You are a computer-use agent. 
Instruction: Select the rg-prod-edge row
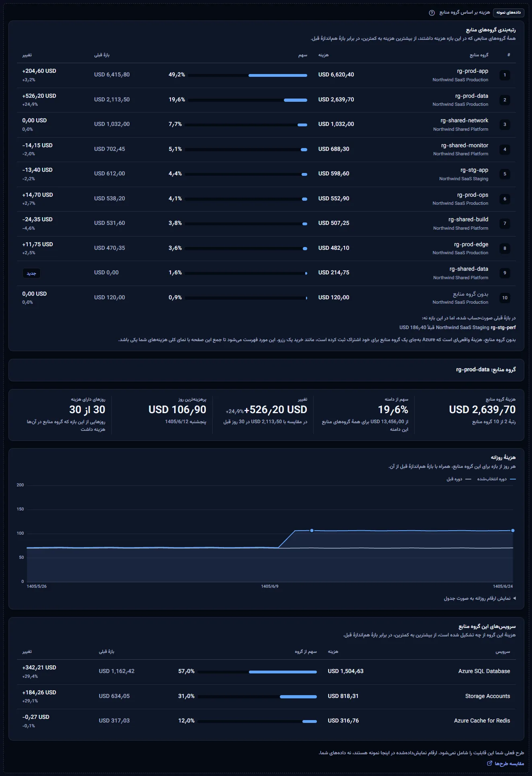click(266, 248)
